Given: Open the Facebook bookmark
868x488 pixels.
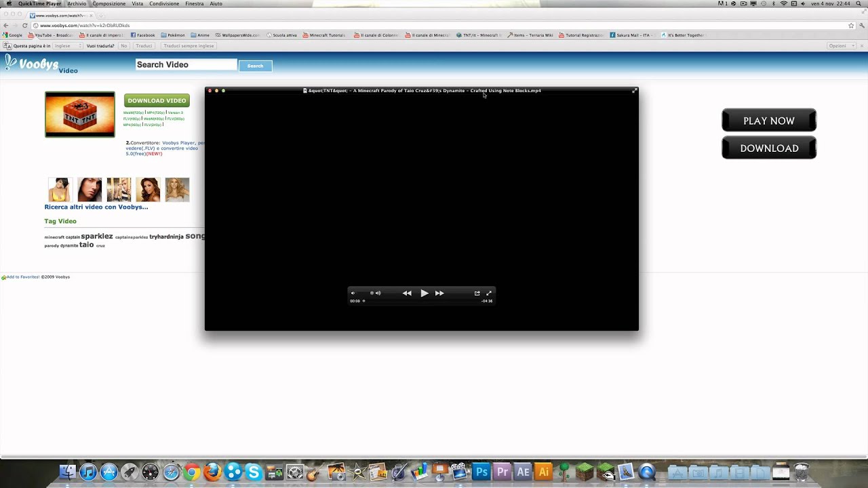Looking at the screenshot, I should [x=143, y=35].
